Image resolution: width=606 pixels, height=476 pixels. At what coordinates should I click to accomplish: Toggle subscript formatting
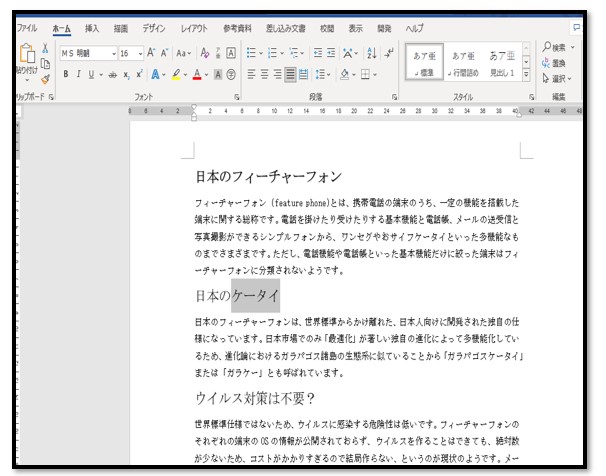point(126,75)
